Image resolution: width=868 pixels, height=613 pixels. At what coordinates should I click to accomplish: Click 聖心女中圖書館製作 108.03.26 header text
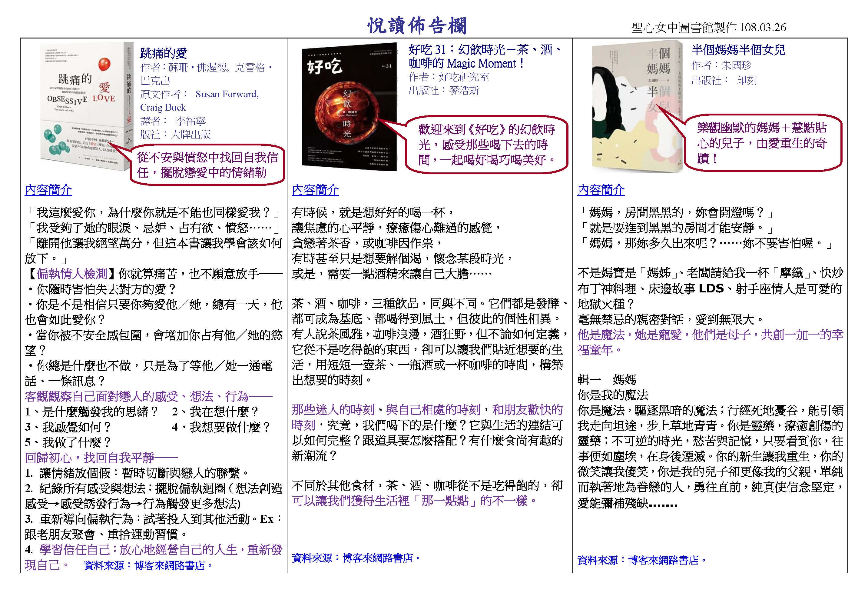708,27
